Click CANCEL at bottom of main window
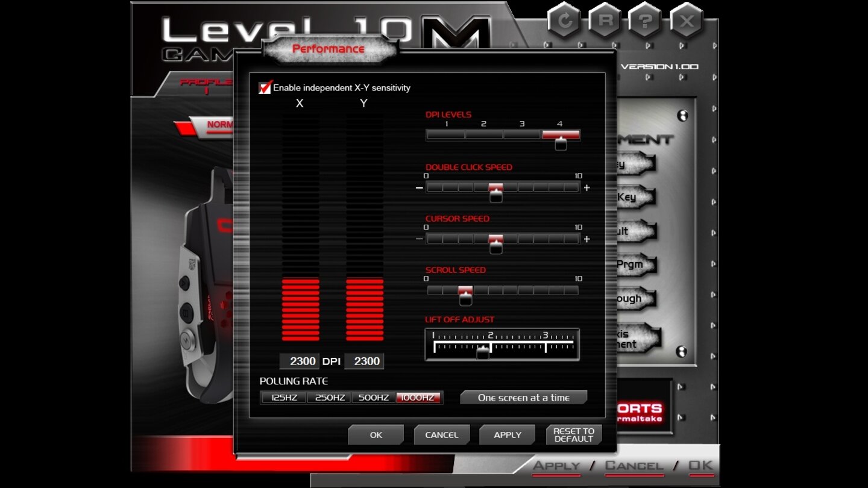The width and height of the screenshot is (868, 488). pyautogui.click(x=634, y=466)
